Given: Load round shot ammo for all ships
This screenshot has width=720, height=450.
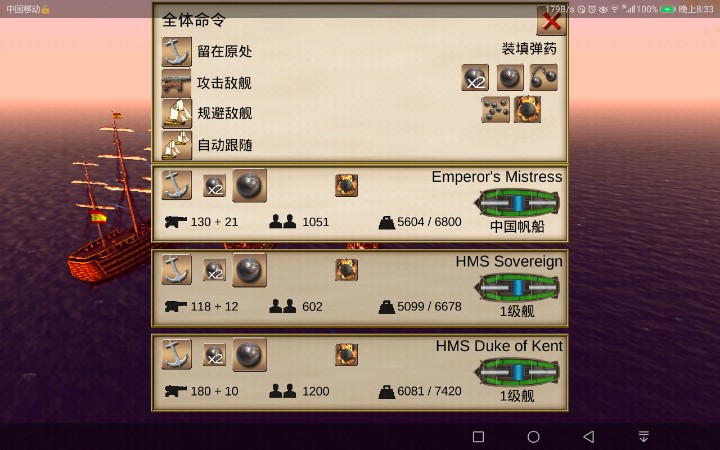Looking at the screenshot, I should point(510,78).
